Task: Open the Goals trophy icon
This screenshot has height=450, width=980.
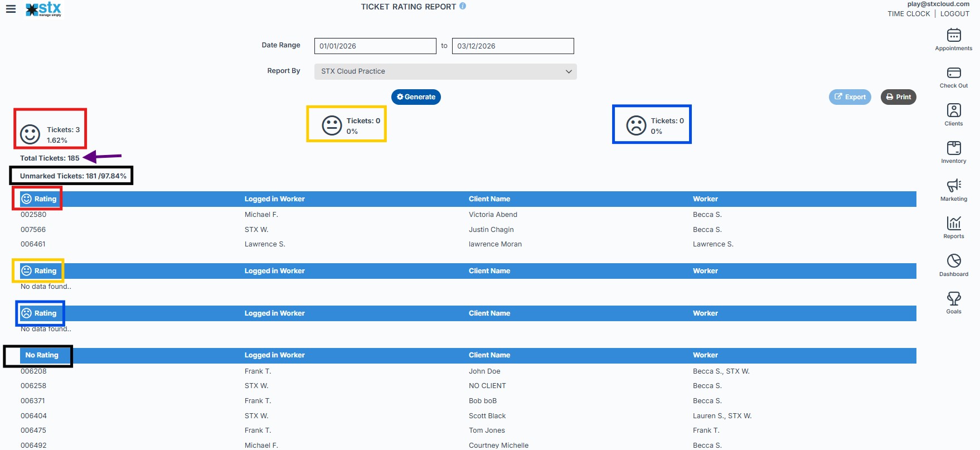Action: click(x=954, y=298)
